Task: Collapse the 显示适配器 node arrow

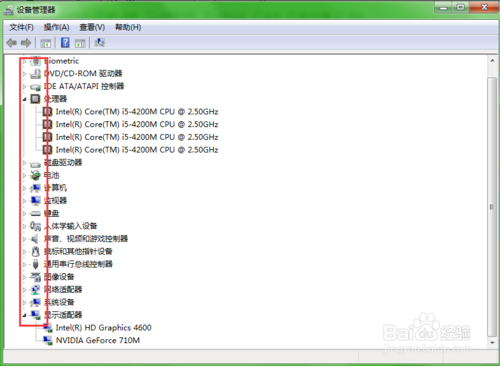Action: pos(24,315)
